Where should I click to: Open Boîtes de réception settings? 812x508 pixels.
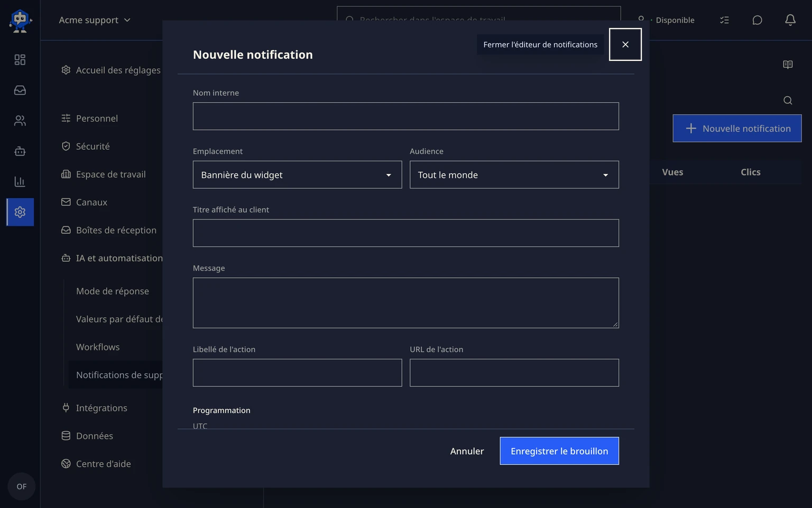(x=109, y=230)
